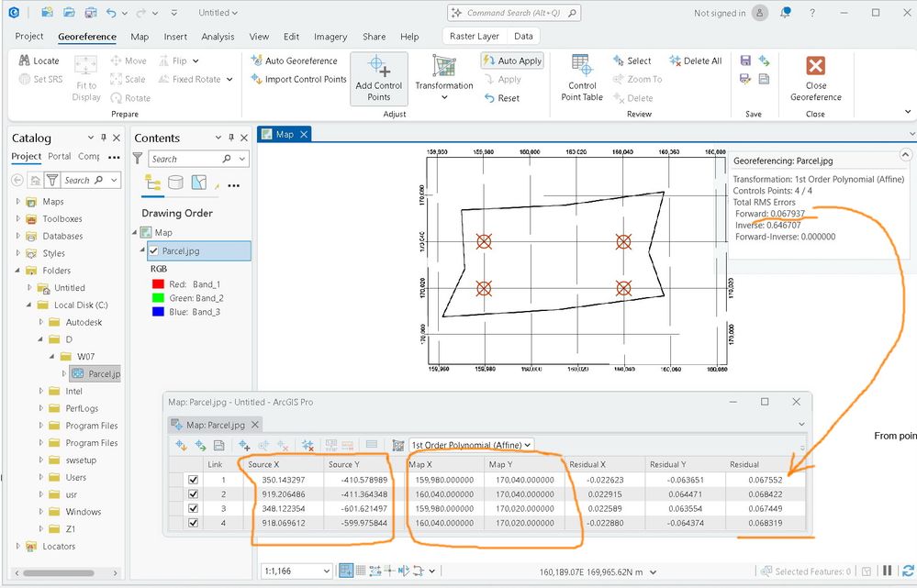Click new project icon in title bar
The width and height of the screenshot is (917, 588).
(47, 12)
